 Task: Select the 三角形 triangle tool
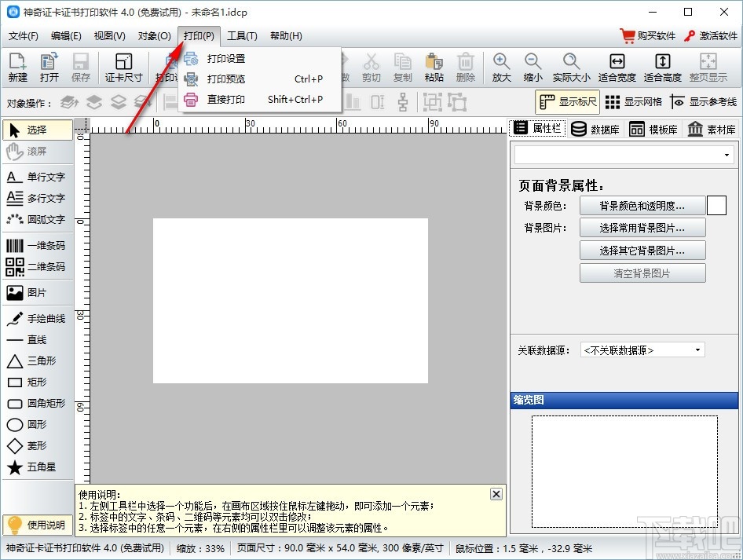pyautogui.click(x=38, y=361)
